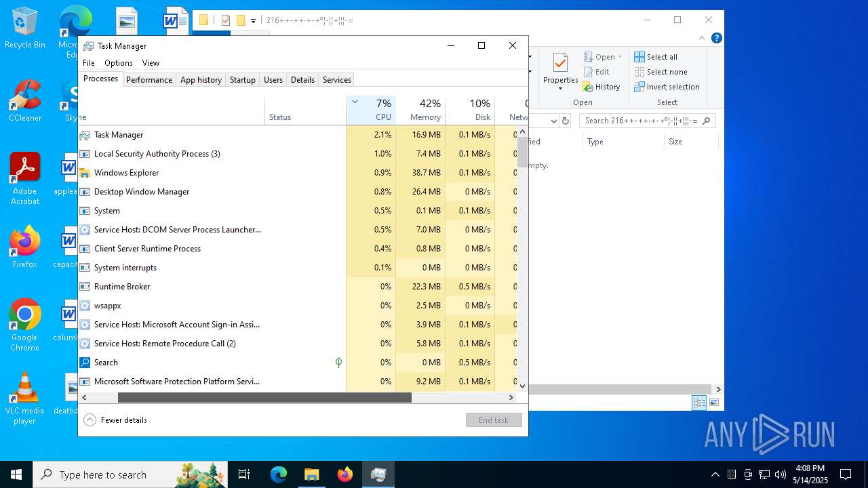
Task: Click the Service Host DCOM gear icon
Action: coord(85,230)
